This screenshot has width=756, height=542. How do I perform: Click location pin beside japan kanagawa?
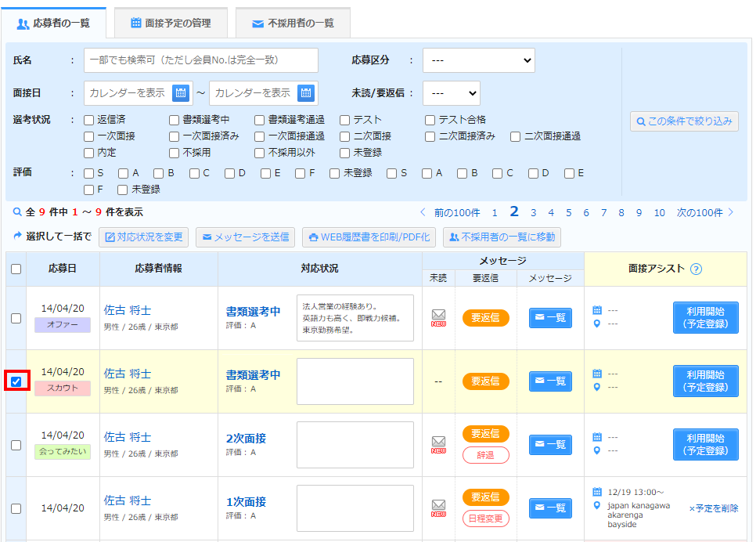pyautogui.click(x=597, y=505)
